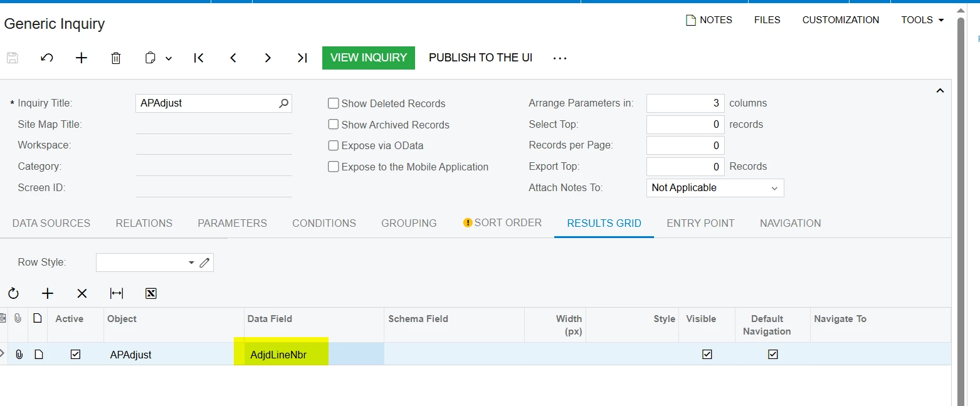Open the Row Style dropdown arrow
The height and width of the screenshot is (406, 980).
[x=191, y=263]
